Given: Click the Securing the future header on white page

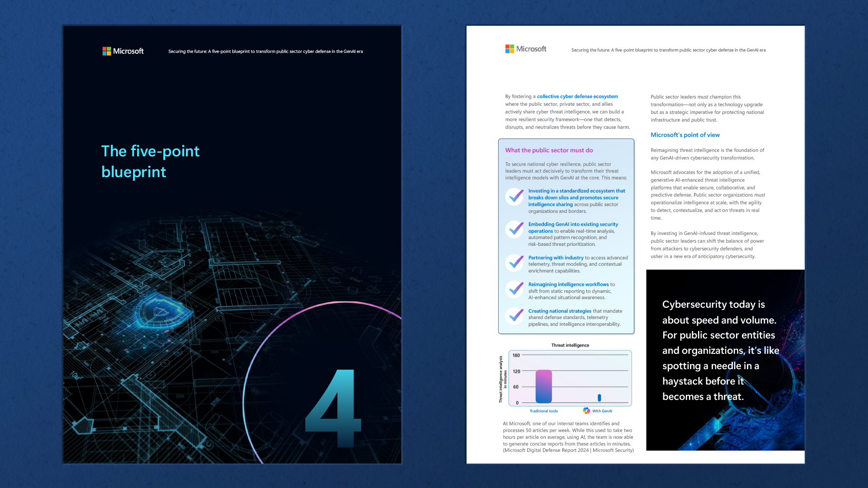Looking at the screenshot, I should point(668,50).
